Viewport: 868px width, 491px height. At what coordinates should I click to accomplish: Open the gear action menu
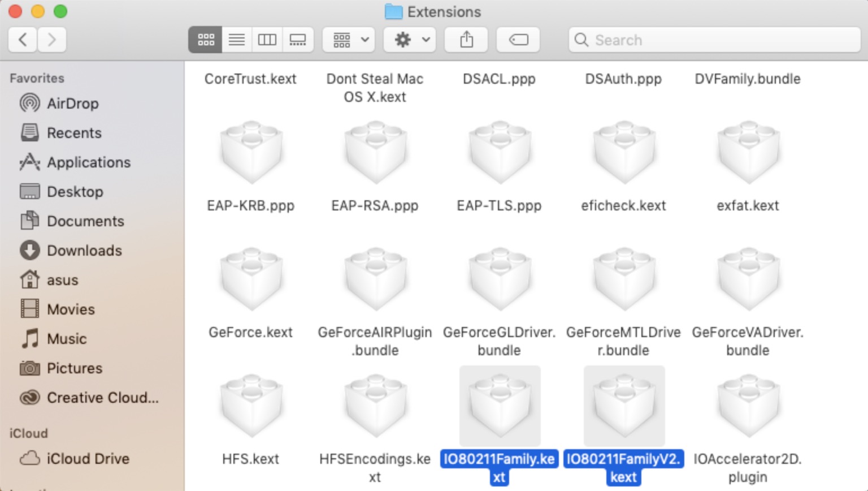tap(410, 40)
